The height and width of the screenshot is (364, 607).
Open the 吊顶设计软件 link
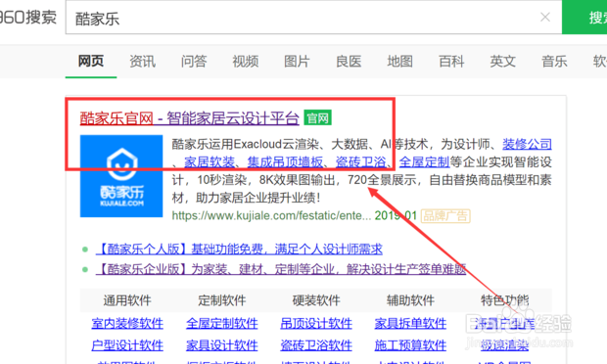coord(316,323)
